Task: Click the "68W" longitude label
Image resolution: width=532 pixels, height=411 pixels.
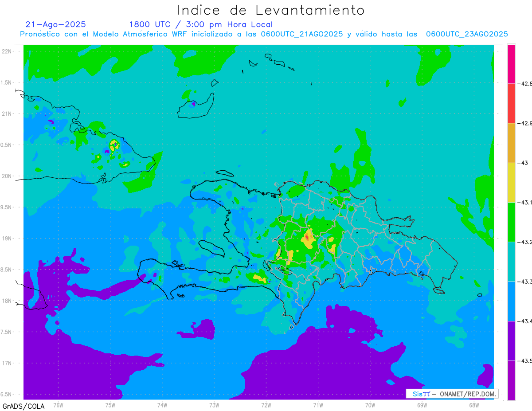Action: point(474,405)
